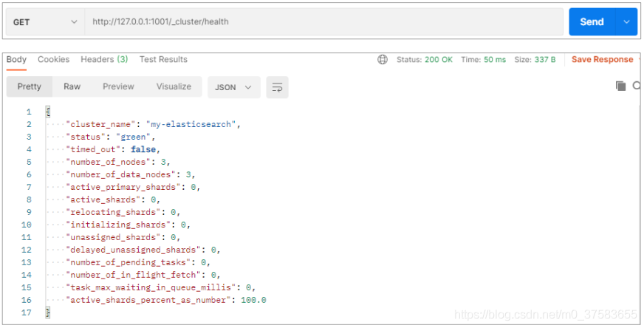Click the Status 200 OK indicator
644x328 pixels.
click(424, 60)
